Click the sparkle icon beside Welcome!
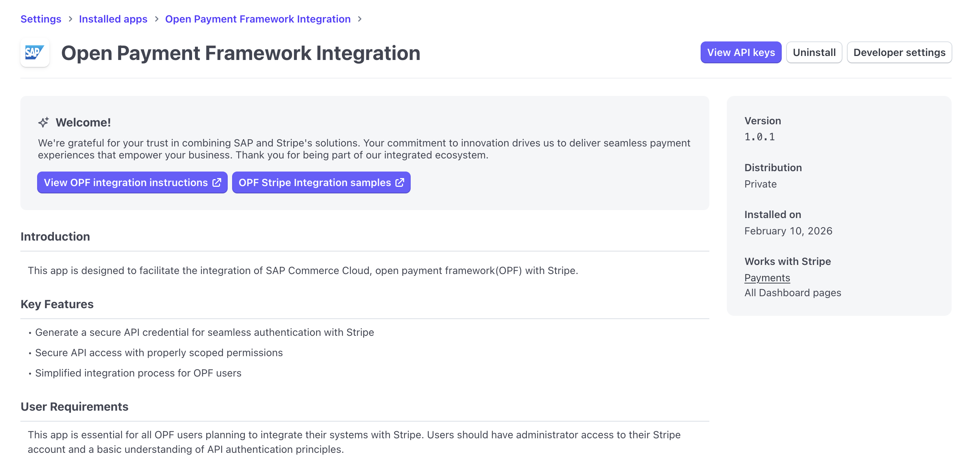 pos(43,122)
